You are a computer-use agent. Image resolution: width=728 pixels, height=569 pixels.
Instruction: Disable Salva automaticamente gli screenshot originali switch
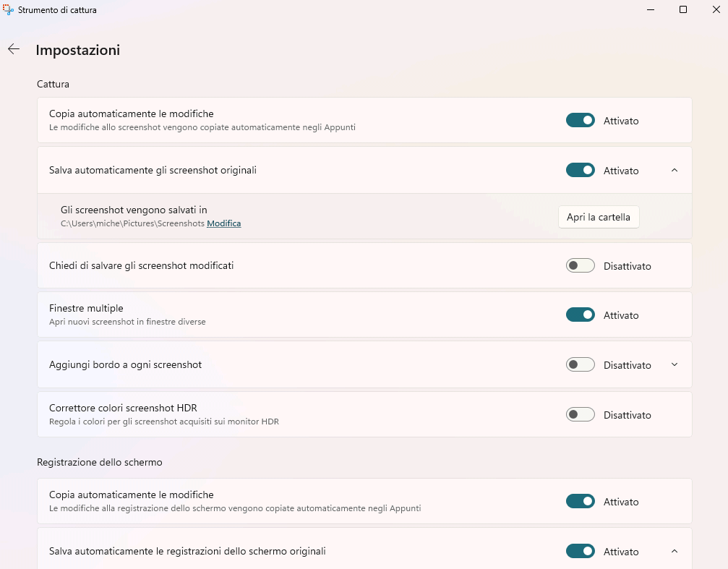point(580,171)
